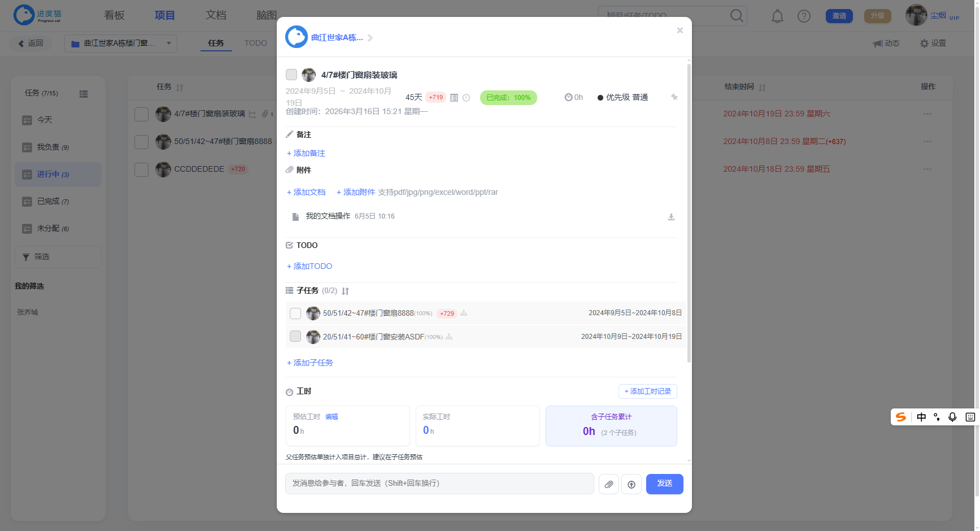Click the clock icon beside task duration
This screenshot has width=980, height=531.
point(466,98)
